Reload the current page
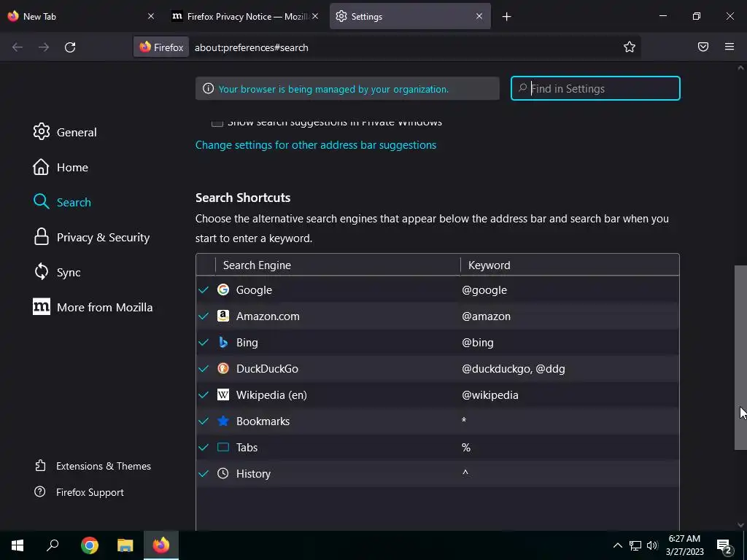747x560 pixels. tap(70, 47)
